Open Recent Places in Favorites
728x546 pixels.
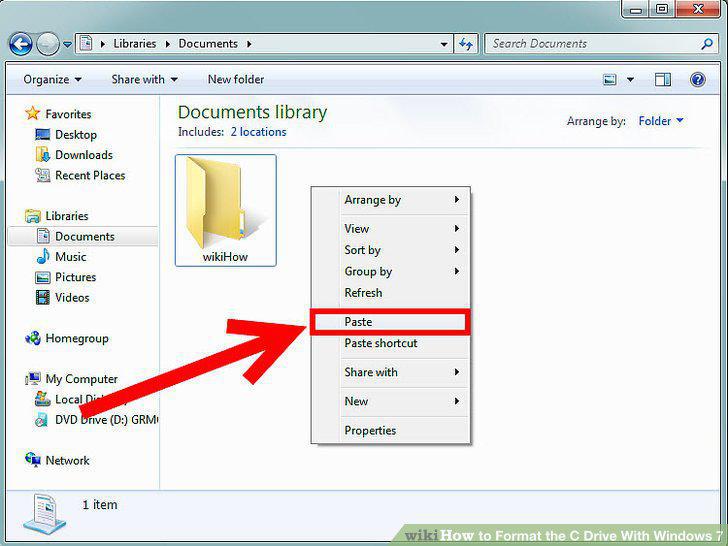(90, 176)
